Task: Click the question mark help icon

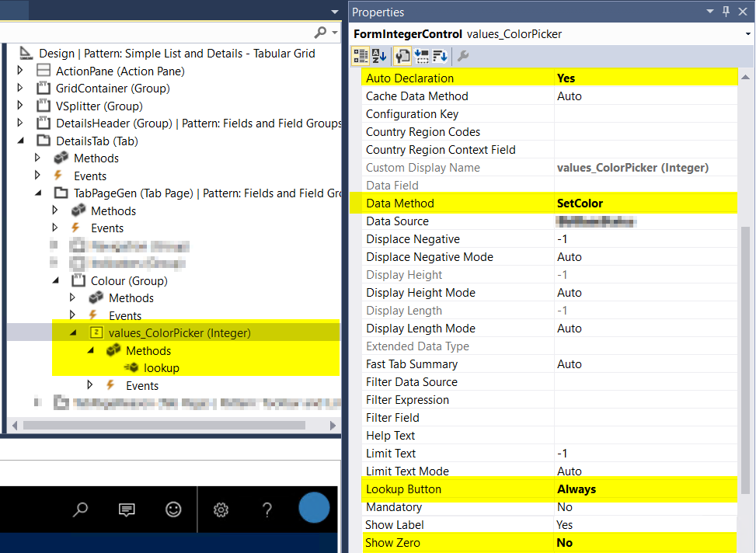Action: point(267,510)
